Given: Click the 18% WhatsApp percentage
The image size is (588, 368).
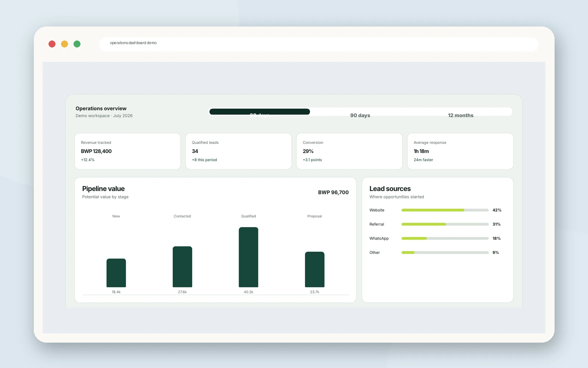Looking at the screenshot, I should click(x=496, y=238).
